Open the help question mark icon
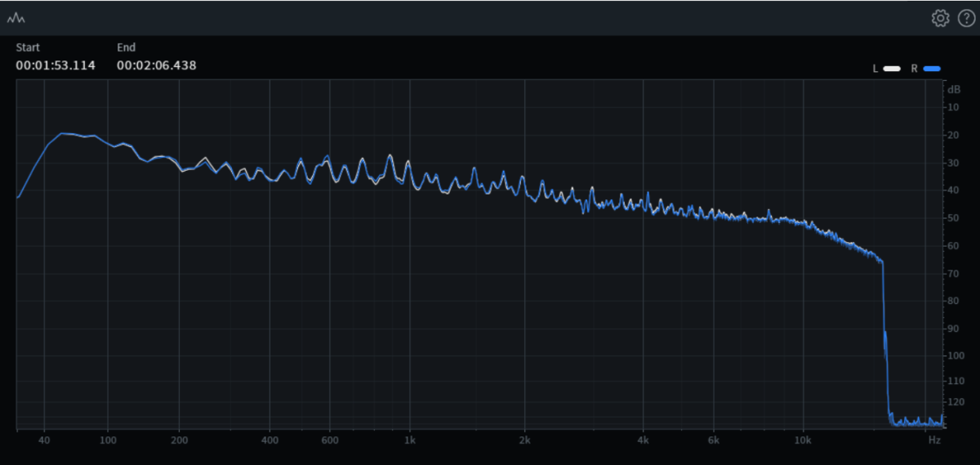980x465 pixels. [x=966, y=18]
